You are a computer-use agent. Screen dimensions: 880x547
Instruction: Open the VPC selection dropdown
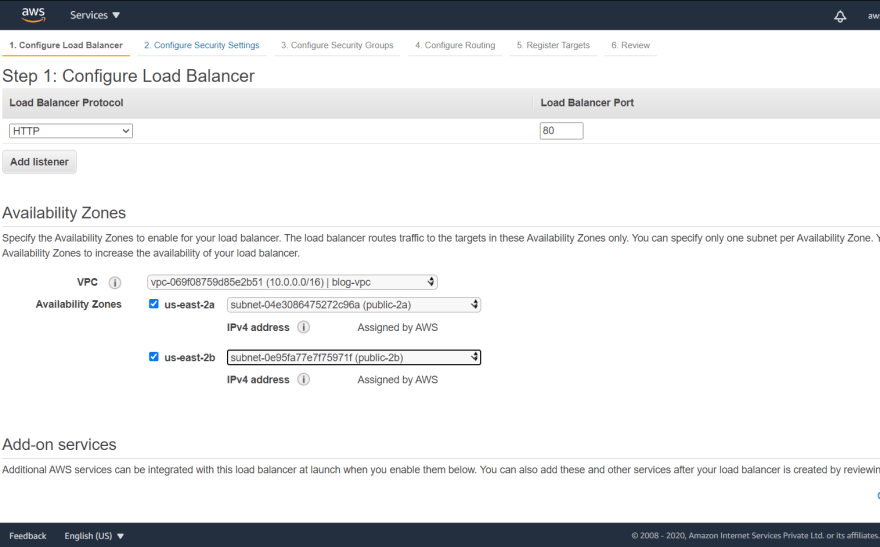pyautogui.click(x=292, y=282)
